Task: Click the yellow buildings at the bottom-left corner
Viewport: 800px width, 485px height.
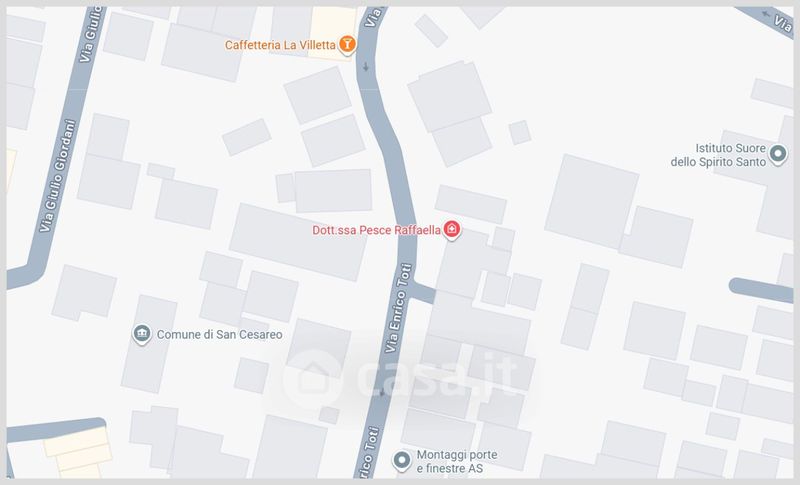Action: click(79, 452)
